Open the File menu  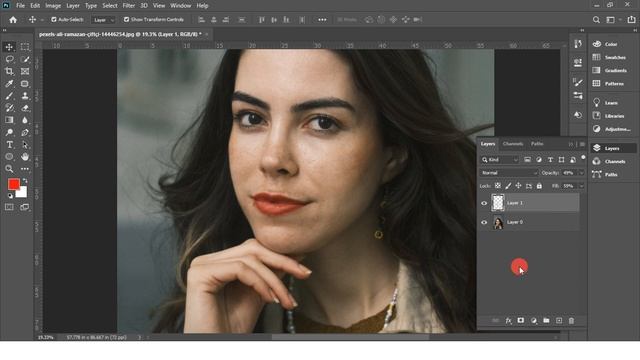tap(20, 6)
